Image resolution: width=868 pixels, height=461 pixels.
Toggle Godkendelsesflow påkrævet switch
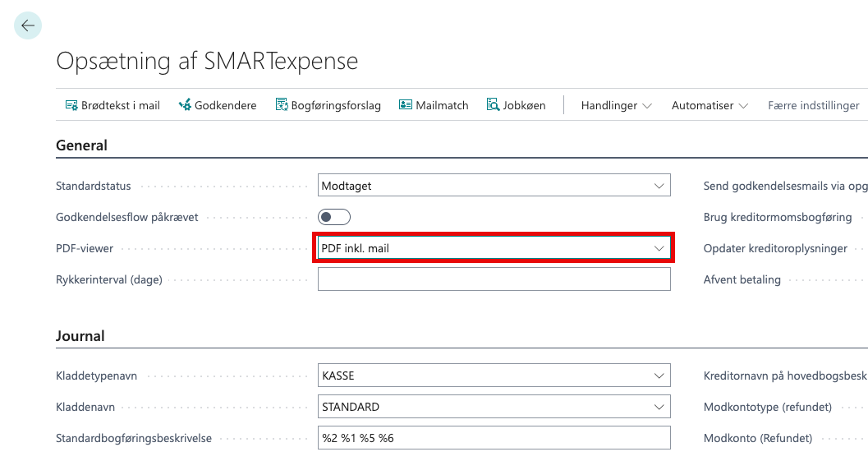(x=334, y=217)
